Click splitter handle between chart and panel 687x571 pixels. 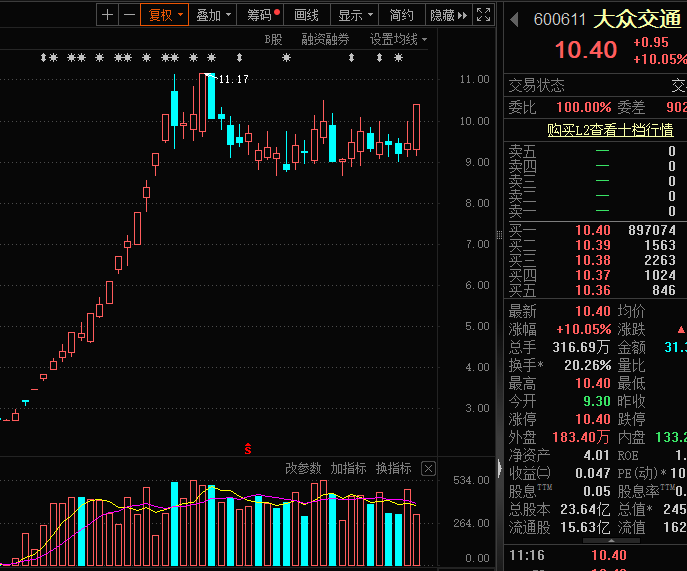click(499, 235)
